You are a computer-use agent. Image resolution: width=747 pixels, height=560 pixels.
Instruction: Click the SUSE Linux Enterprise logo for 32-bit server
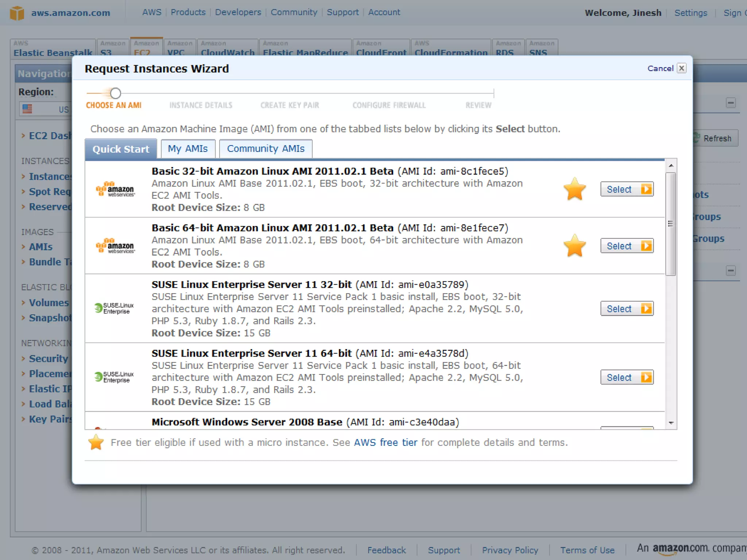click(x=115, y=308)
